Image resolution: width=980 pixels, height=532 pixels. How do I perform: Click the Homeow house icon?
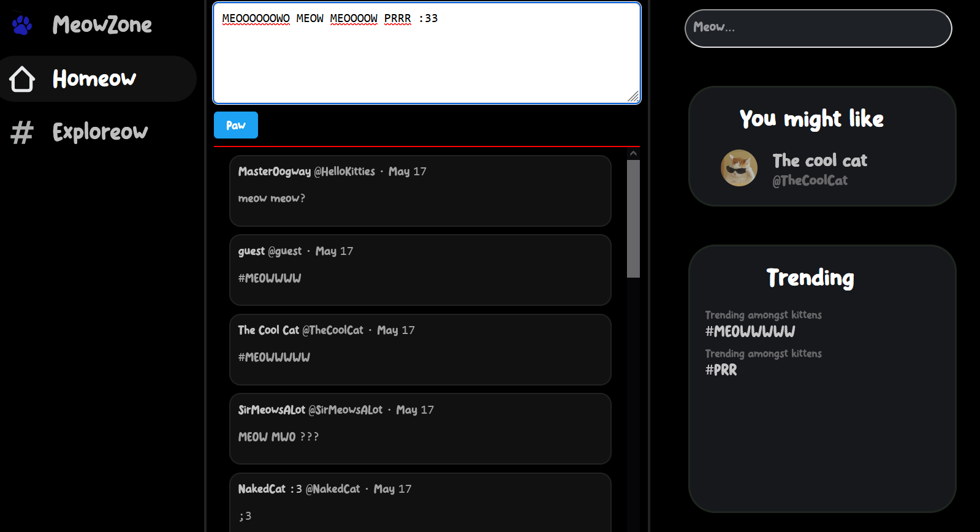22,79
